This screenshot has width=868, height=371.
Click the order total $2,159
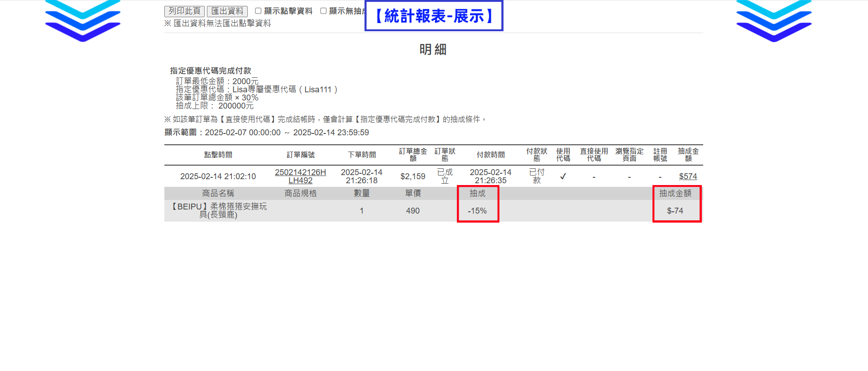point(413,176)
